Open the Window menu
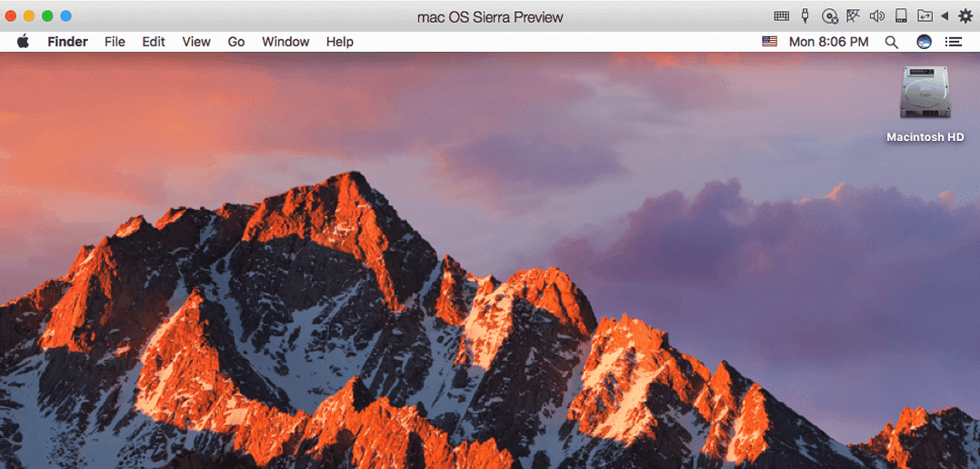 point(285,42)
